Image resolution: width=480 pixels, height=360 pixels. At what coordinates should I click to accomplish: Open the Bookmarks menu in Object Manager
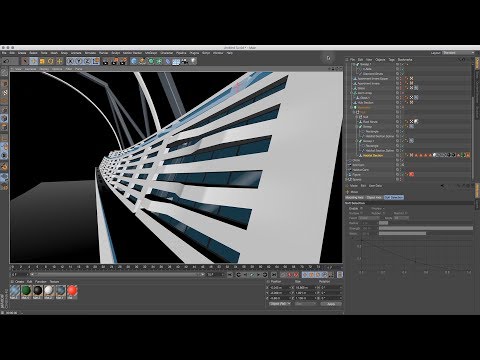[405, 60]
